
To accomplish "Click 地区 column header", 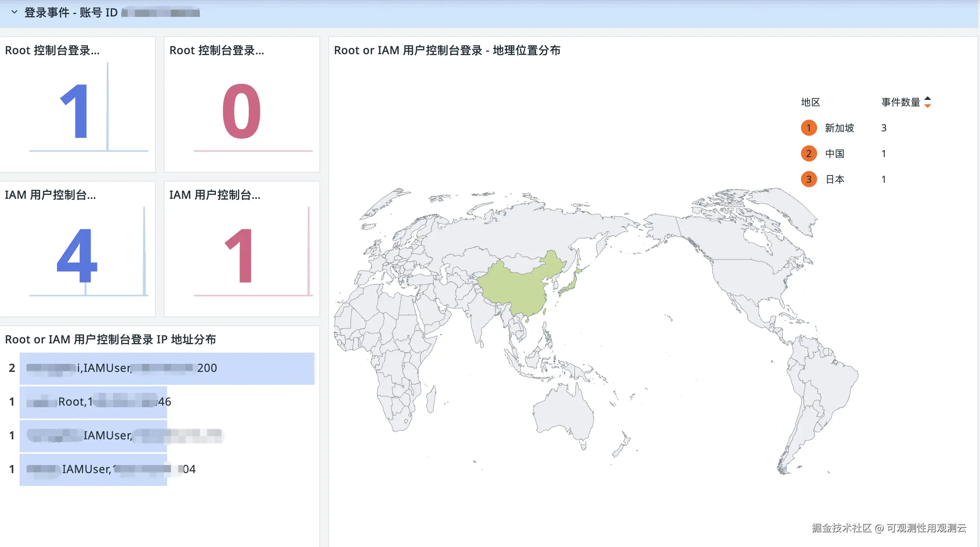I will (810, 102).
